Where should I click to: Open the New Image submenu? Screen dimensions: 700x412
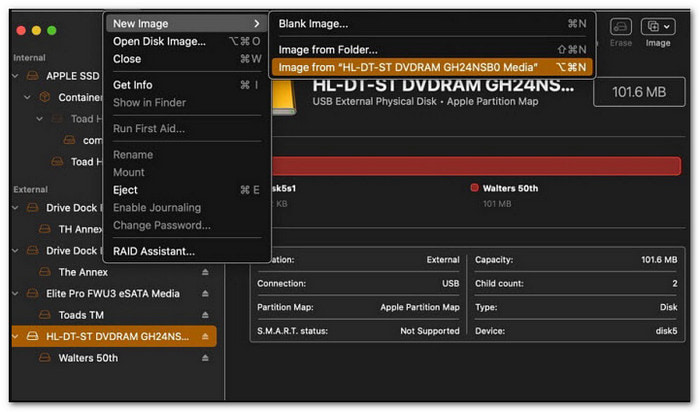pyautogui.click(x=187, y=24)
